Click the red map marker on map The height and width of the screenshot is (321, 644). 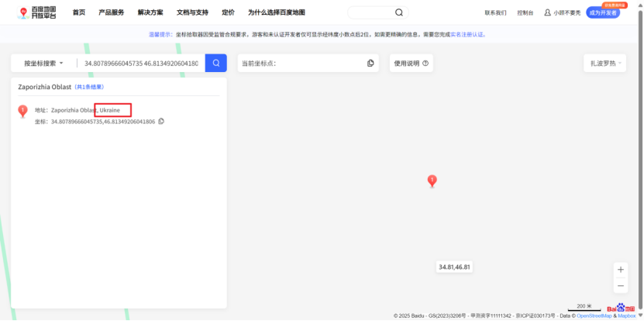pos(432,181)
